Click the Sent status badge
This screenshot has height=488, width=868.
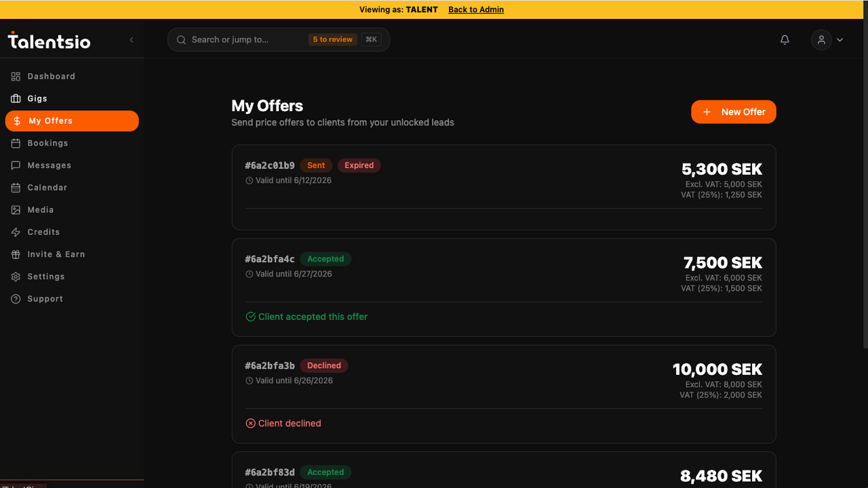tap(316, 165)
